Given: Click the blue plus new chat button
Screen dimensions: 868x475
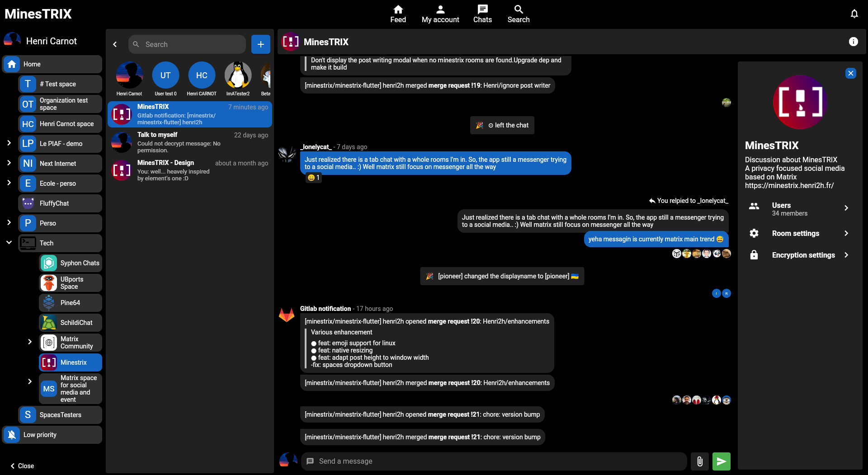Looking at the screenshot, I should coord(260,44).
